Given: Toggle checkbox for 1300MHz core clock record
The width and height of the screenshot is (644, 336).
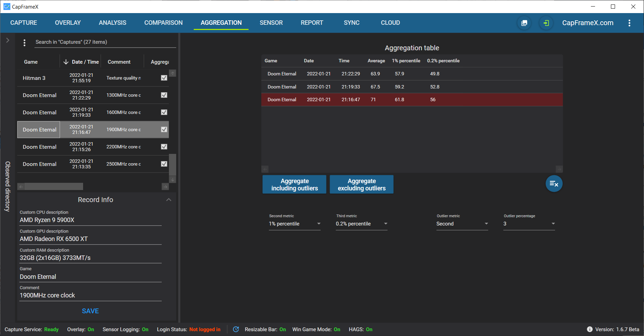Looking at the screenshot, I should tap(164, 95).
